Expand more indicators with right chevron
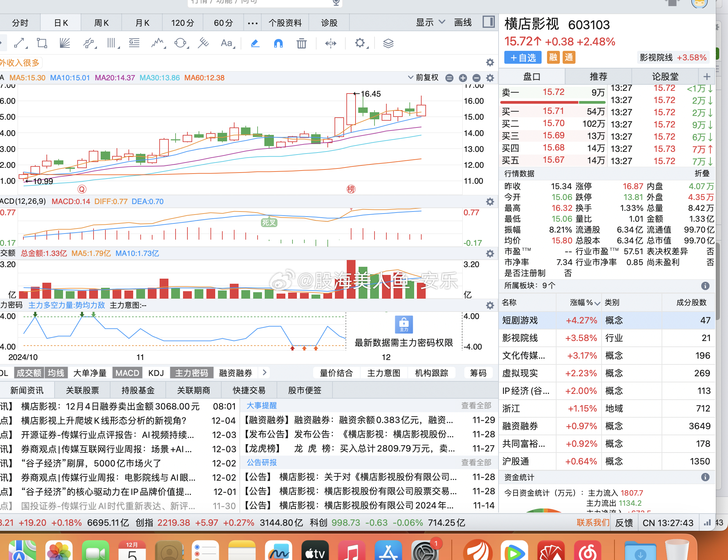The width and height of the screenshot is (728, 560). coord(265,373)
